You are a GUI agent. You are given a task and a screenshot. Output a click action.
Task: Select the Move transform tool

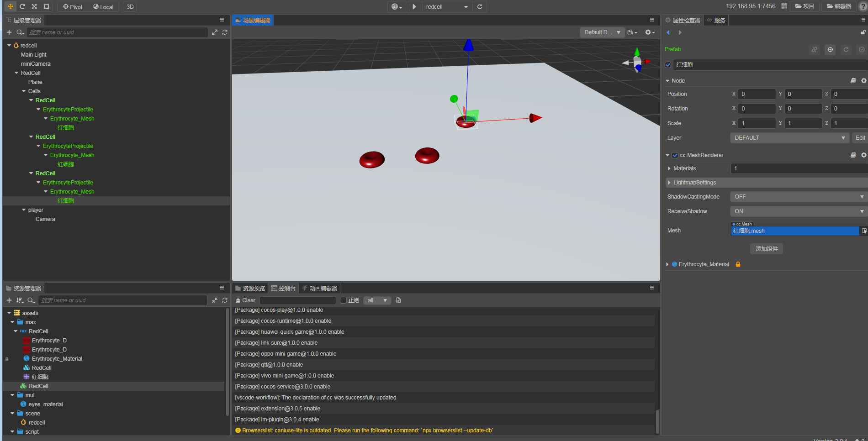click(x=10, y=6)
